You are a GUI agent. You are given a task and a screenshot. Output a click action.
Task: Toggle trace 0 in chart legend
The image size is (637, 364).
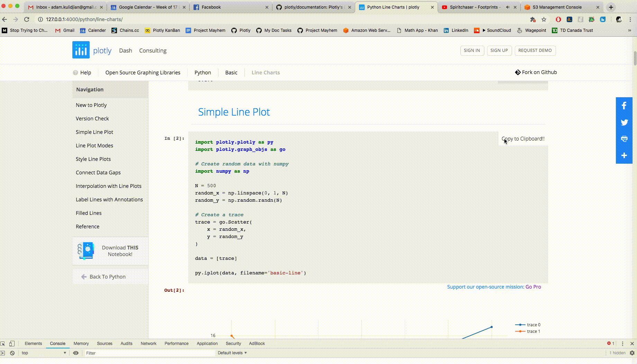[528, 325]
